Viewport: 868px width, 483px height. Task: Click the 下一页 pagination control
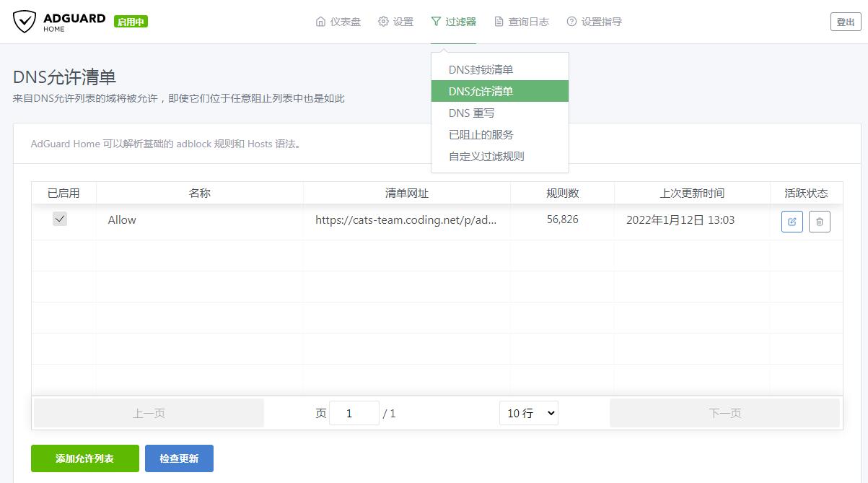tap(724, 412)
